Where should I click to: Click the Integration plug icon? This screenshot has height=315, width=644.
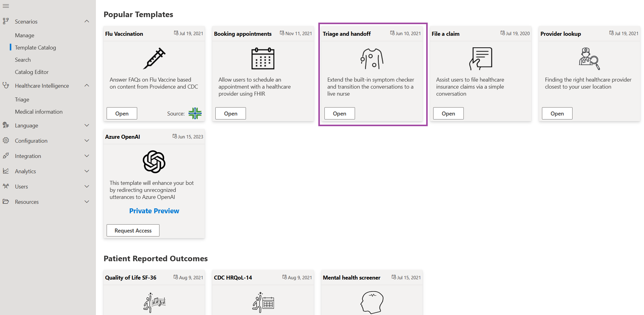(5, 156)
